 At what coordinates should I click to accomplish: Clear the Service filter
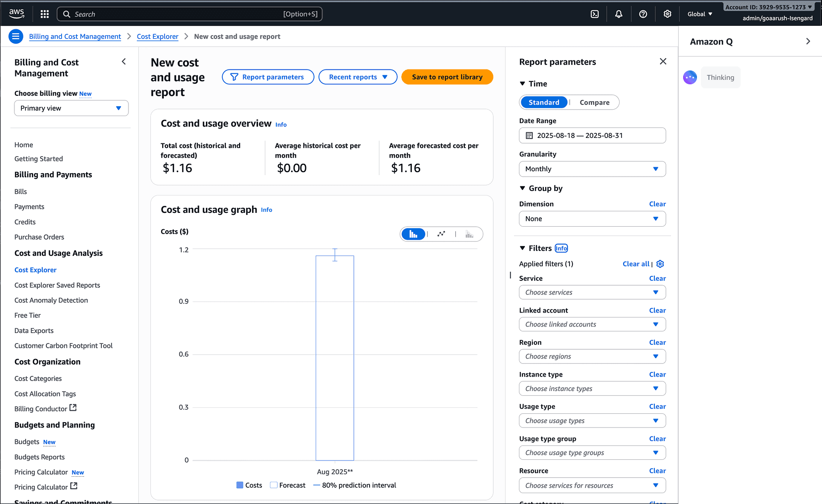(657, 278)
